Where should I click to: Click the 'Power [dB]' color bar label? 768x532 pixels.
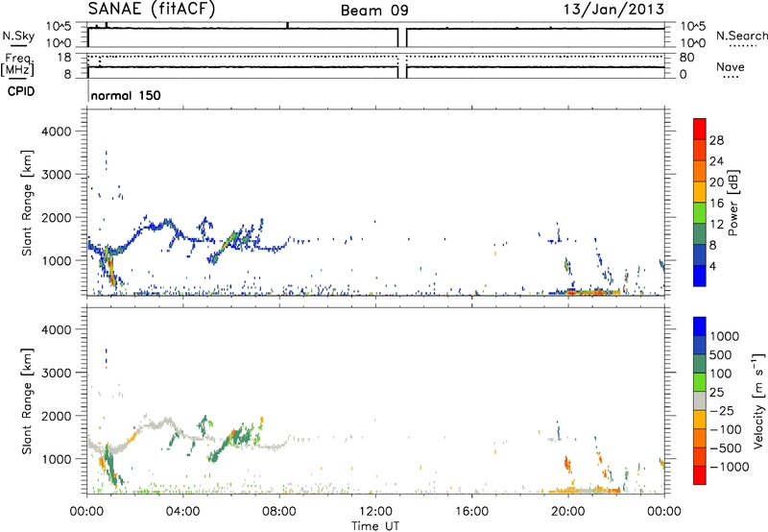(x=733, y=203)
